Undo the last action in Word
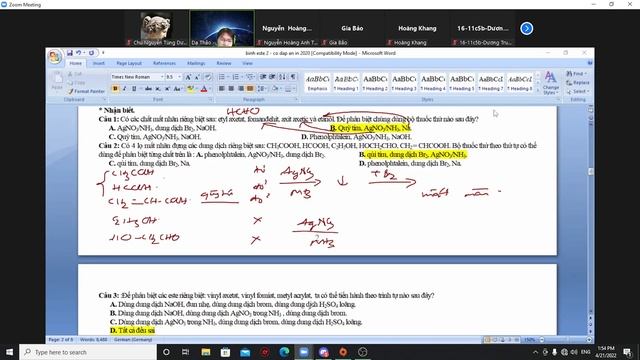 pos(78,53)
